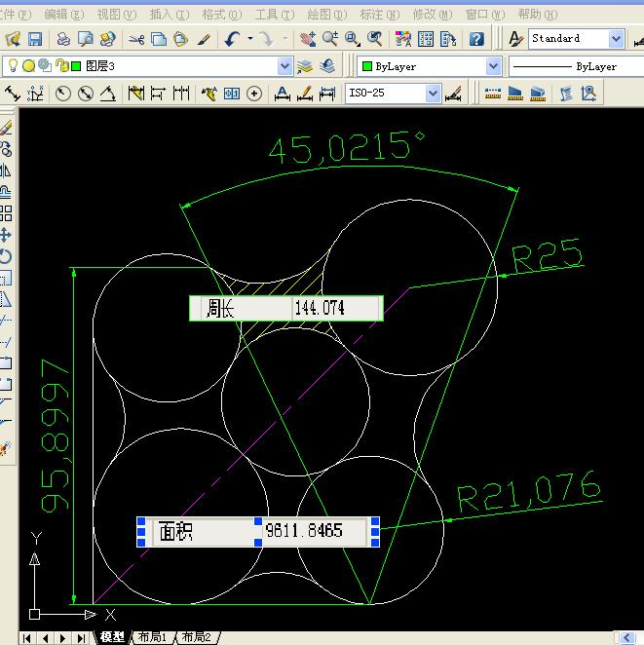The height and width of the screenshot is (645, 644).
Task: Select the Ordinate Dimension tool
Action: (35, 94)
